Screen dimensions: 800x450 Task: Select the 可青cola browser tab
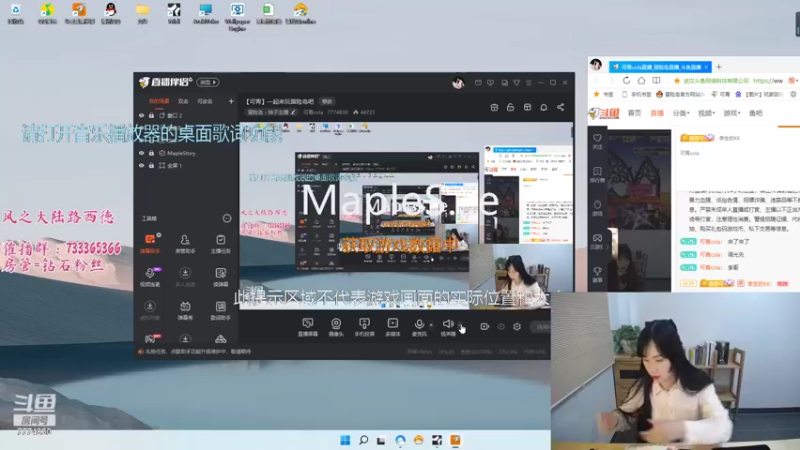660,67
